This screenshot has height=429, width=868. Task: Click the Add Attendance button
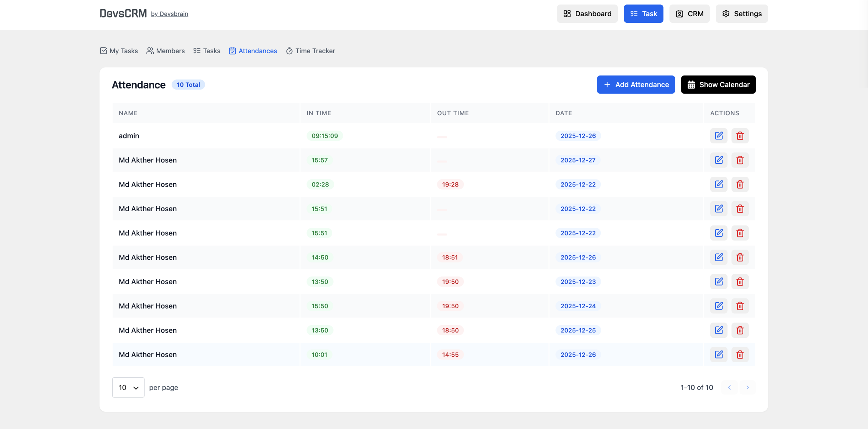pyautogui.click(x=636, y=84)
